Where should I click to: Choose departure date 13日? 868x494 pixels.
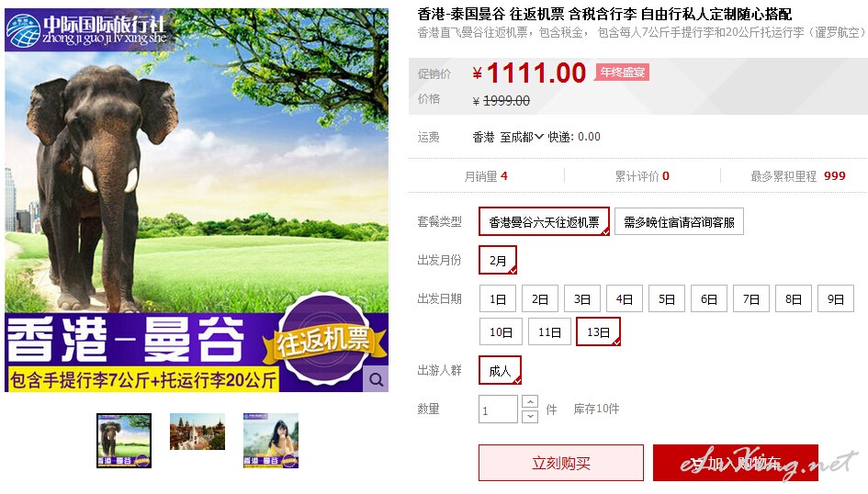point(598,331)
